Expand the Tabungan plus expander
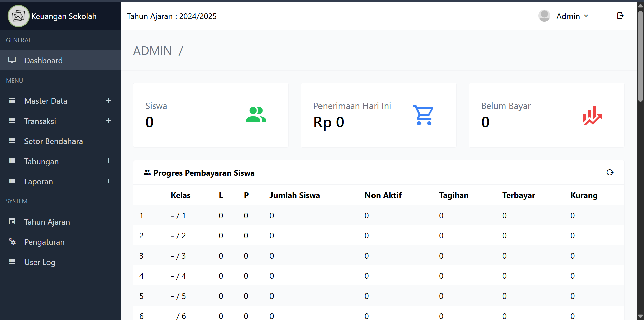644x320 pixels. (x=108, y=161)
